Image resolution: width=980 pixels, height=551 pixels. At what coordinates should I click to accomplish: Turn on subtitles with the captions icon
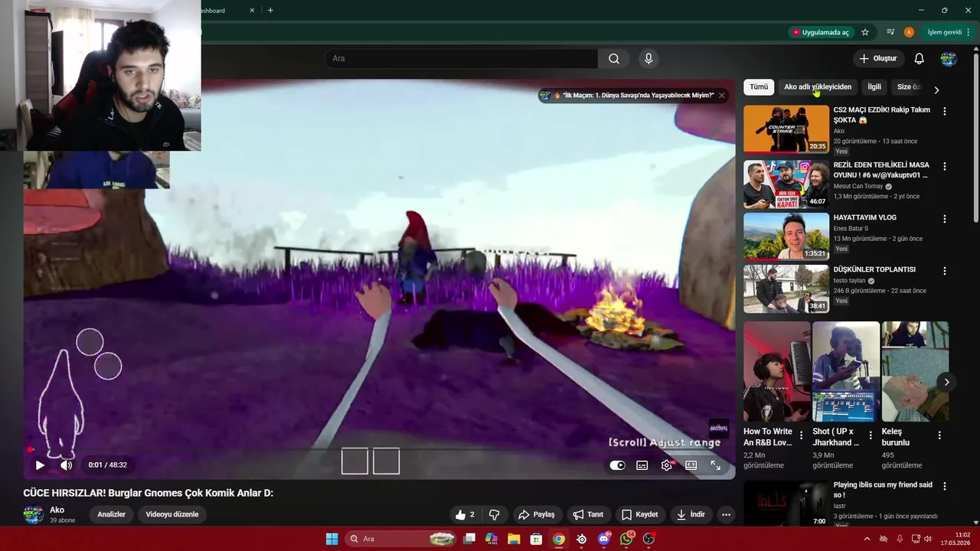point(642,465)
